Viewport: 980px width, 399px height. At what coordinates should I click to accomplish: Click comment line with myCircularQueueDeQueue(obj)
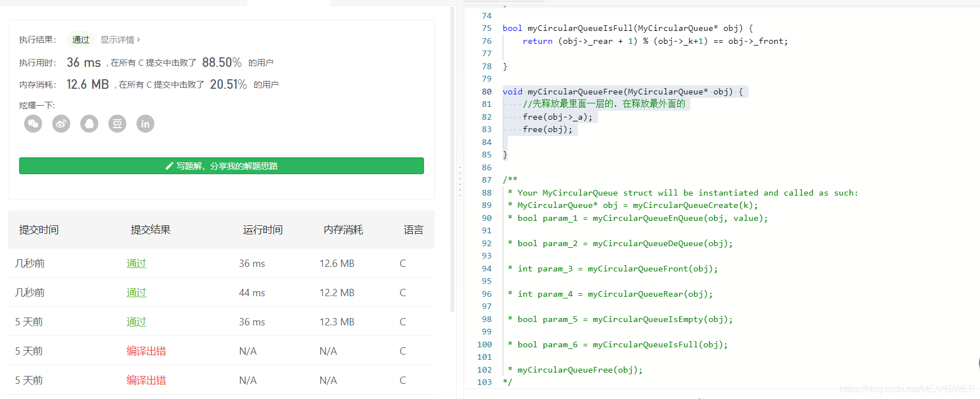620,243
